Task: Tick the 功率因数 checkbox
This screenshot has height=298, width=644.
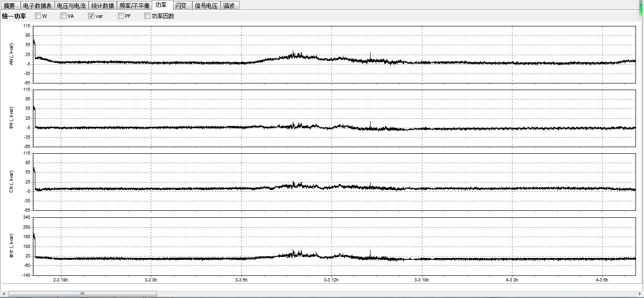Action: (x=148, y=16)
